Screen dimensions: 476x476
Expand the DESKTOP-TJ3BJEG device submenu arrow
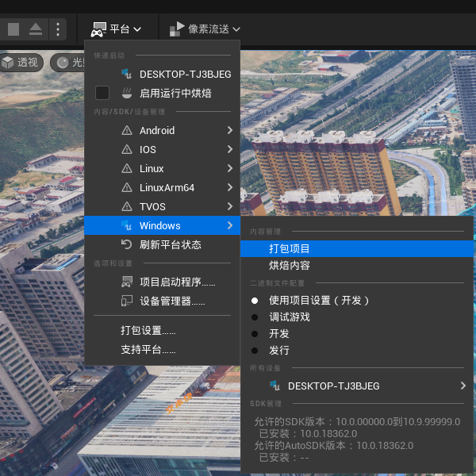pos(463,386)
